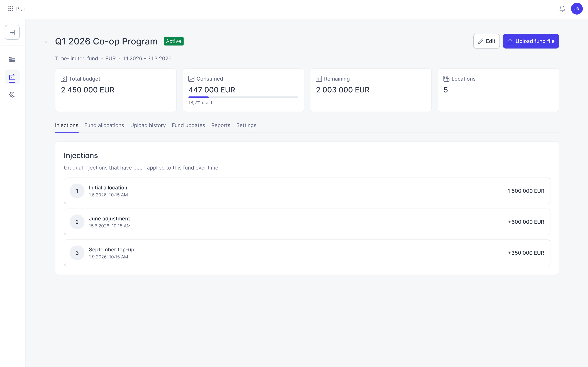
Task: Click the number 2 injection badge
Action: tap(77, 222)
